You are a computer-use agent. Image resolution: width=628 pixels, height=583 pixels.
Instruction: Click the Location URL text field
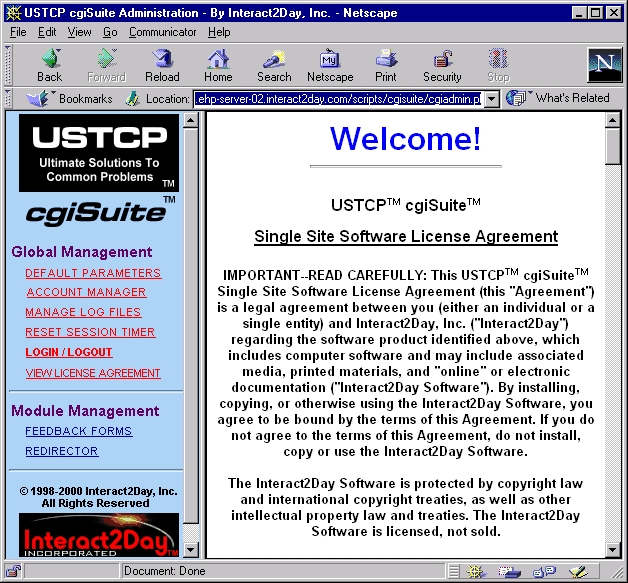coord(339,99)
